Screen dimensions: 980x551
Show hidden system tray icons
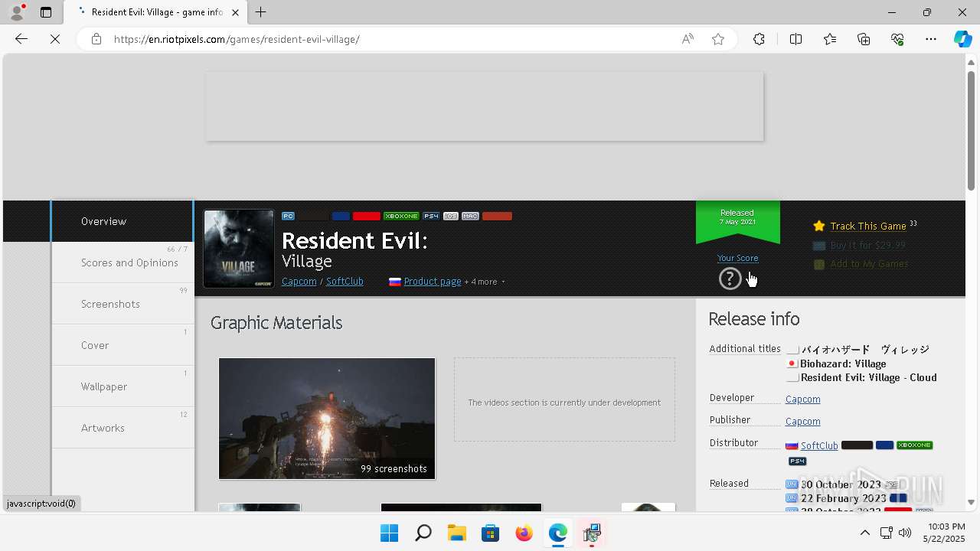pyautogui.click(x=864, y=533)
